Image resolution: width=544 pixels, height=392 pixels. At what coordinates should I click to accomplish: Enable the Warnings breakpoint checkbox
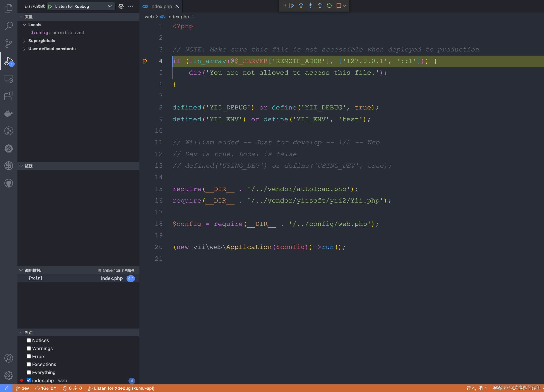(29, 348)
